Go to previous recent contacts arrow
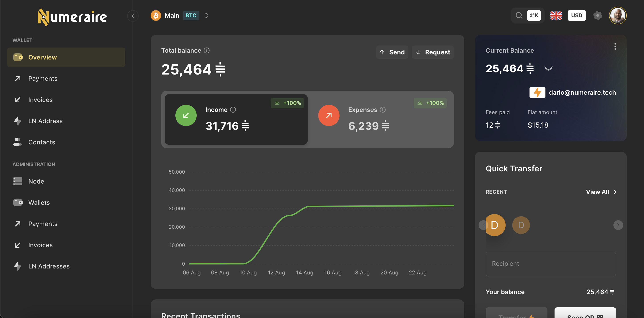Viewport: 644px width, 318px height. coord(483,225)
